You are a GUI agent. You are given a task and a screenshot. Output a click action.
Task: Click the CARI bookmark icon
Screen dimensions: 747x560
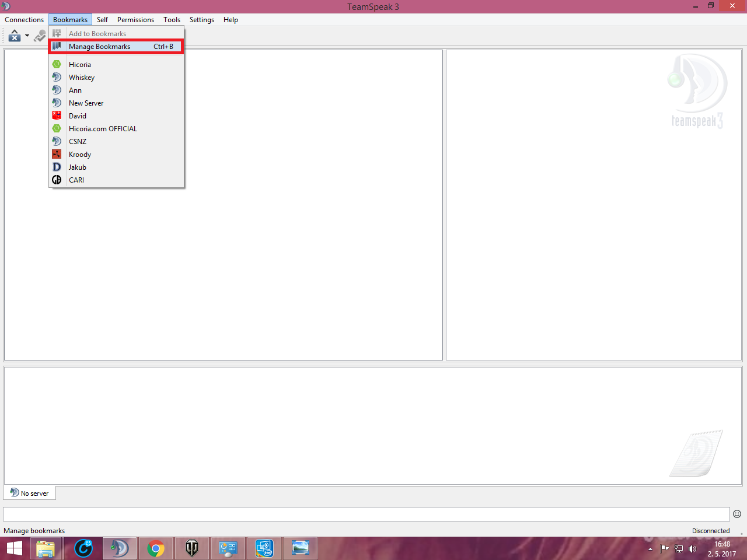point(57,180)
